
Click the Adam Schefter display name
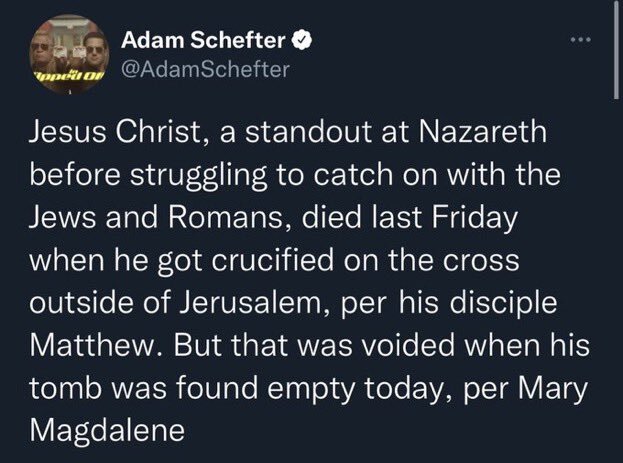pyautogui.click(x=203, y=42)
